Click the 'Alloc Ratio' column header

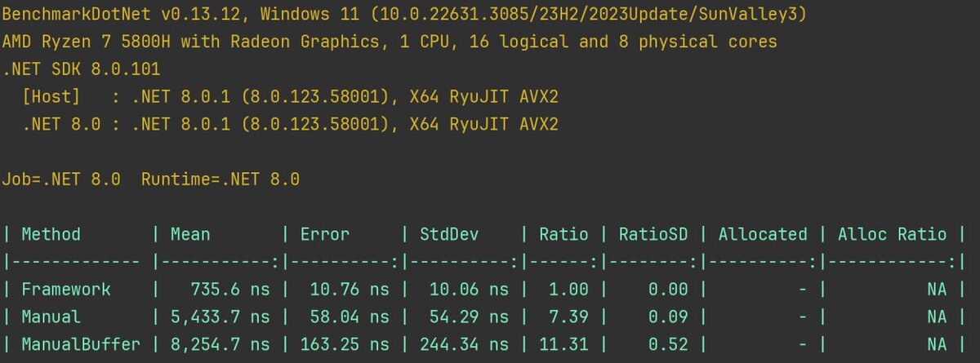[892, 235]
